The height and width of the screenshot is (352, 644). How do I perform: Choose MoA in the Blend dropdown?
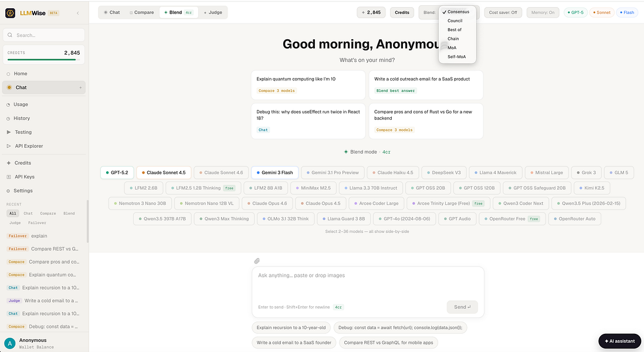(457, 48)
